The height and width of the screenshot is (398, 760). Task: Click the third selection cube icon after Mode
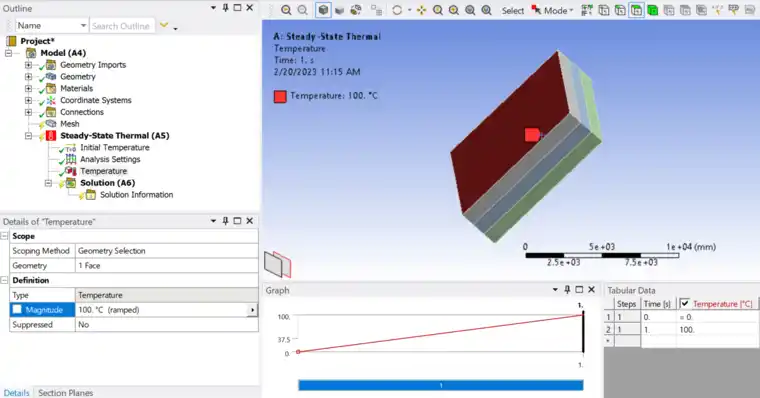620,10
